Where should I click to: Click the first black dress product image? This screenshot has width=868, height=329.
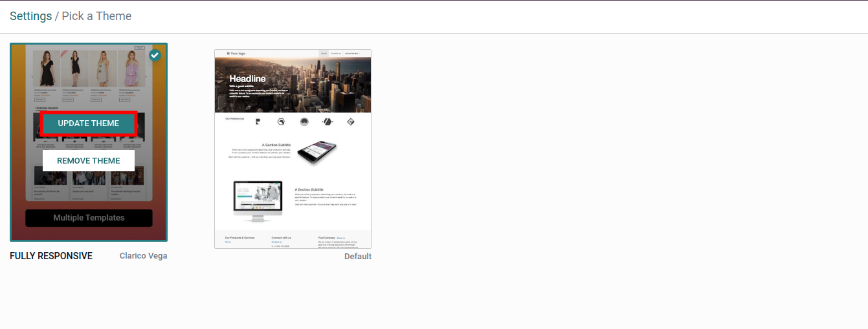[46, 69]
